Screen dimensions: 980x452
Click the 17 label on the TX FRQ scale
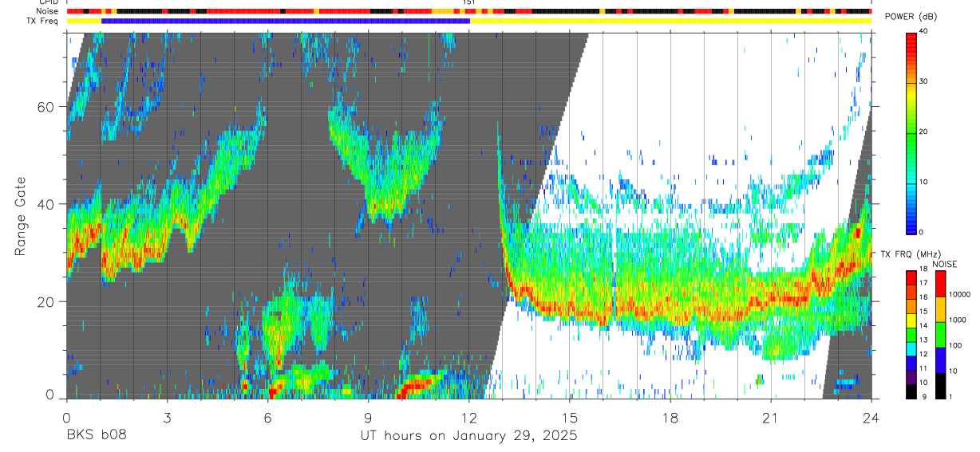click(x=924, y=282)
